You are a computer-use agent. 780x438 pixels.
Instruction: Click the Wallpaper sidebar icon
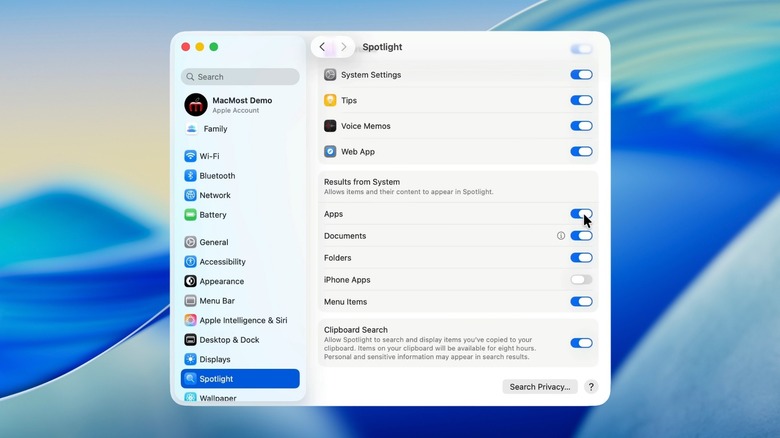click(x=190, y=397)
